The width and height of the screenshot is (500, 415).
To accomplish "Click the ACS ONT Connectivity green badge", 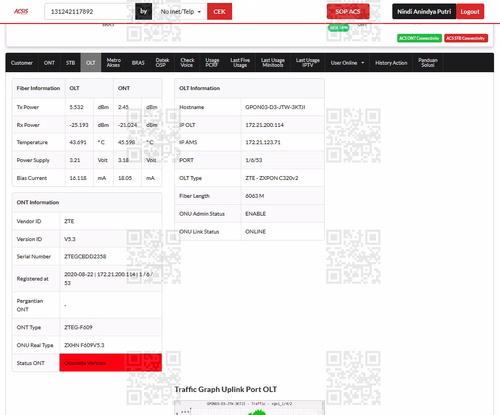I will 419,38.
